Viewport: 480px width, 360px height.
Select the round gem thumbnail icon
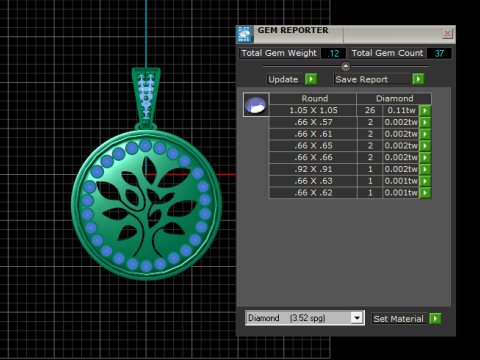256,105
